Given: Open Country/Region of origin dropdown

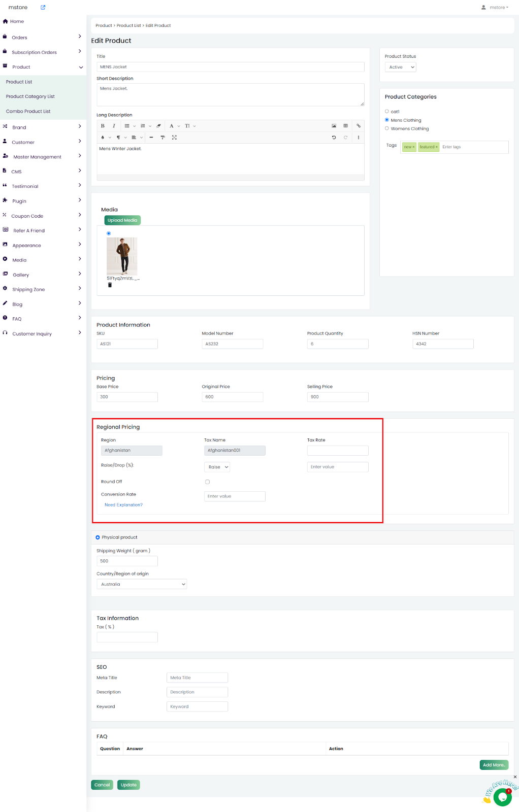Looking at the screenshot, I should point(142,584).
